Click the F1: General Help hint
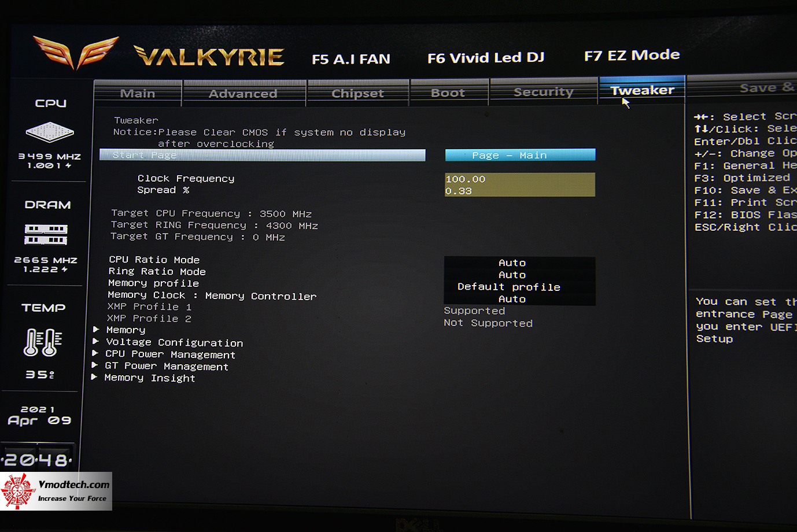This screenshot has width=797, height=532. 746,166
